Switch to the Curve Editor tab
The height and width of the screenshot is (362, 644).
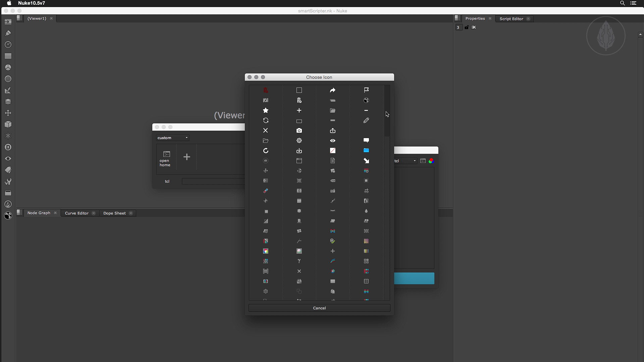[76, 213]
